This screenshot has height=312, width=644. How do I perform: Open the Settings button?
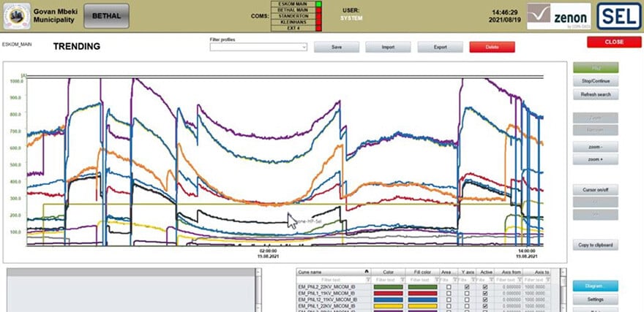click(596, 300)
